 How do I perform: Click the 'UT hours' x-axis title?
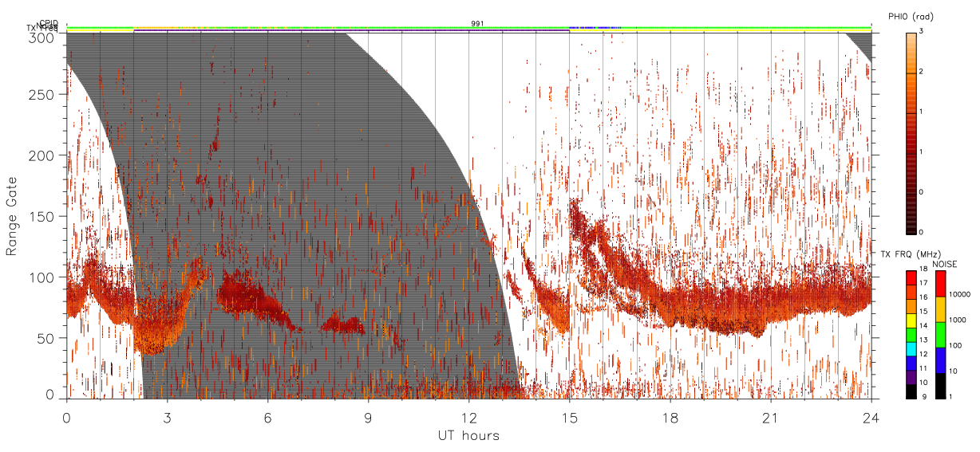[468, 436]
